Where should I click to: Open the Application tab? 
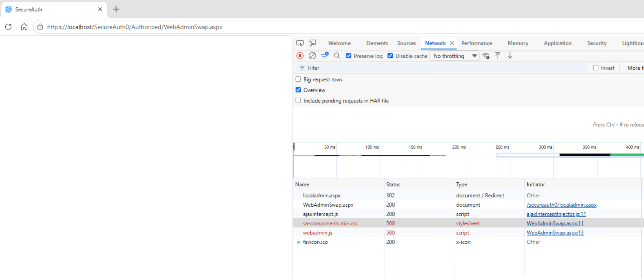(558, 43)
